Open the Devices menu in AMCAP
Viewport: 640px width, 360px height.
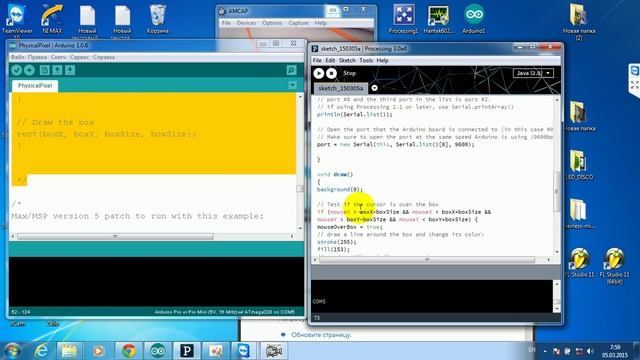coord(246,23)
